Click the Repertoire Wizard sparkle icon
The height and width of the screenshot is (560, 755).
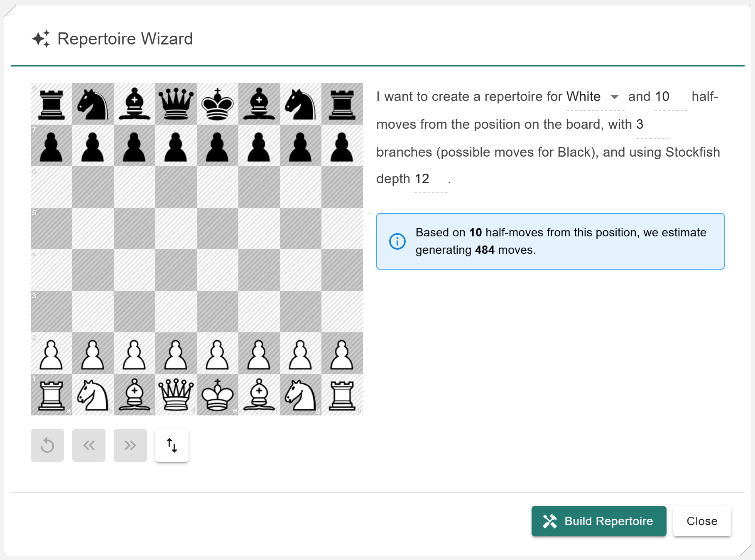click(41, 39)
